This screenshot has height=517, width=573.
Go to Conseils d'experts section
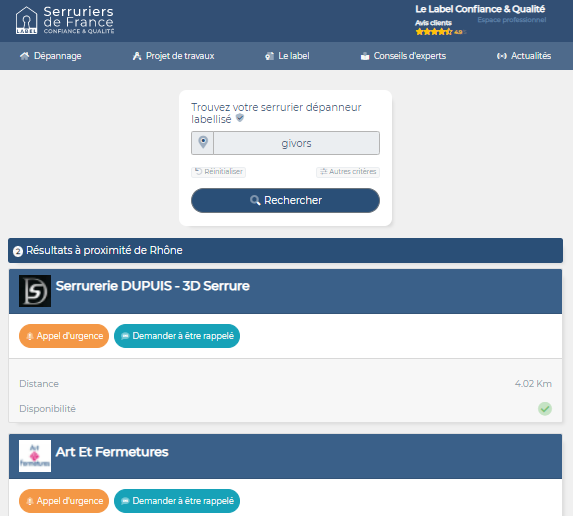[x=403, y=56]
